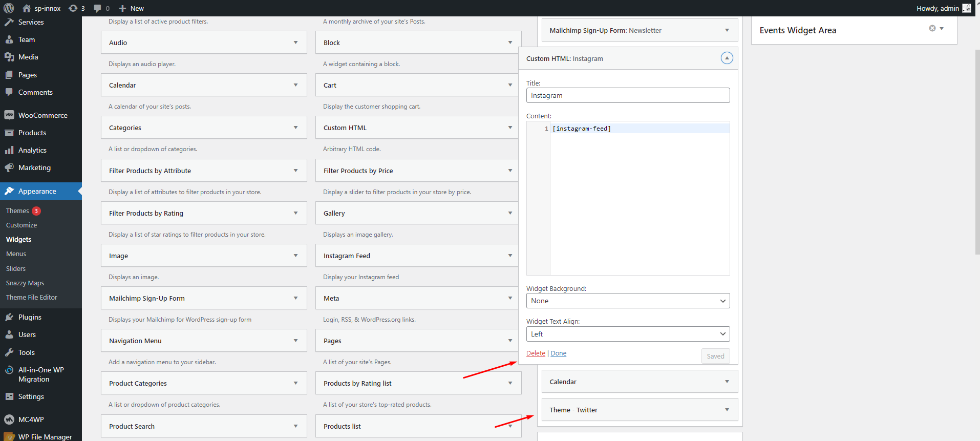This screenshot has height=441, width=980.
Task: Select the Filter Products by Price widget
Action: point(418,171)
